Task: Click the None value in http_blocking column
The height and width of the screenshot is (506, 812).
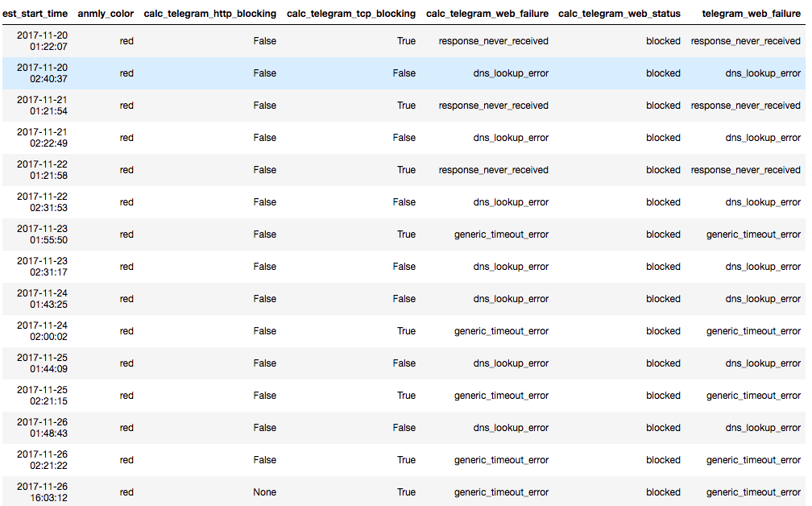Action: click(x=264, y=492)
